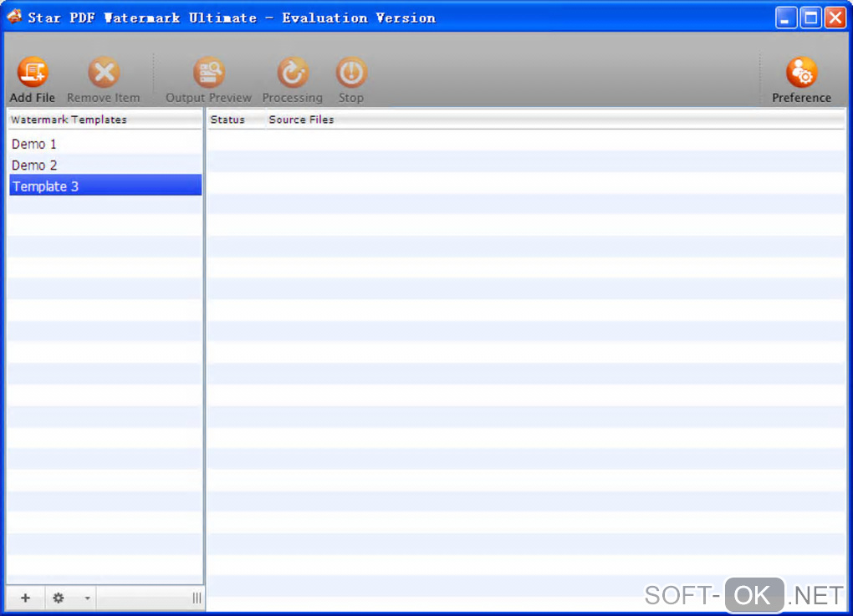
Task: Open the Preference settings icon
Action: pyautogui.click(x=801, y=72)
